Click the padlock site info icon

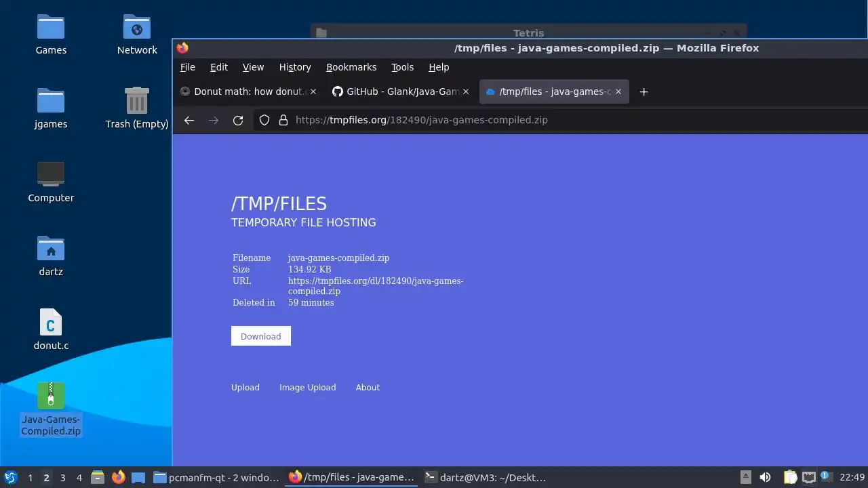click(x=283, y=120)
